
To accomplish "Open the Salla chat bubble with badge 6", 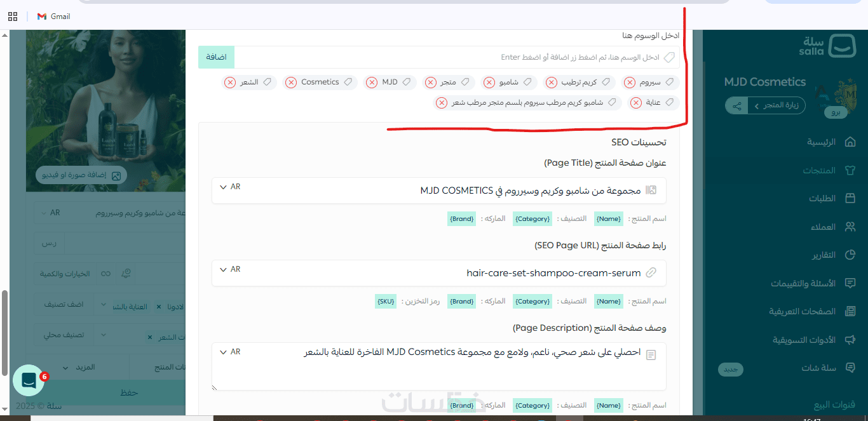I will click(x=29, y=380).
